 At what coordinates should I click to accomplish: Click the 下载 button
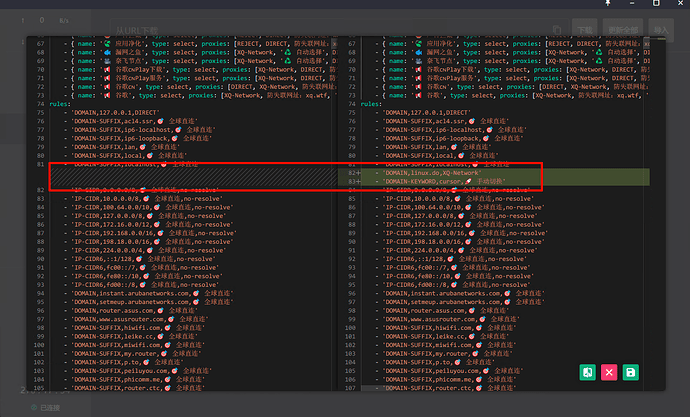(584, 30)
